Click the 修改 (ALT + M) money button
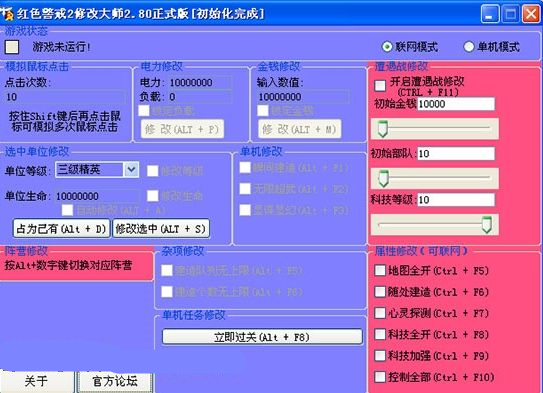This screenshot has height=393, width=543. point(300,129)
